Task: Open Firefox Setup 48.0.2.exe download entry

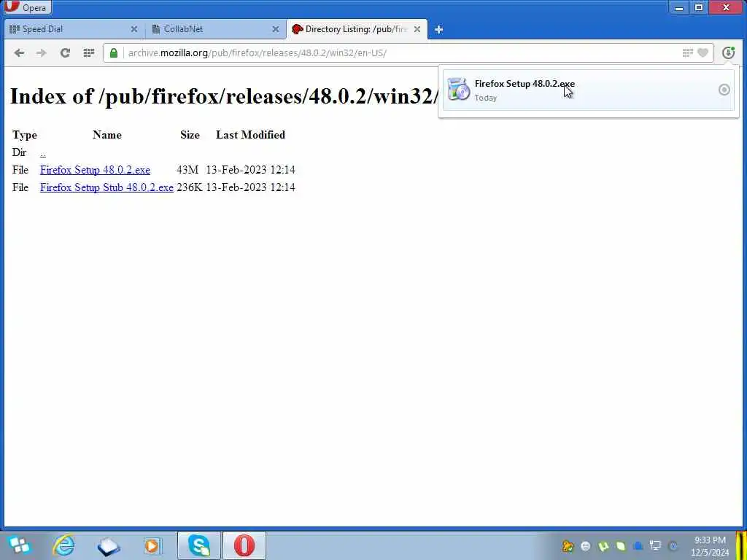Action: 589,90
